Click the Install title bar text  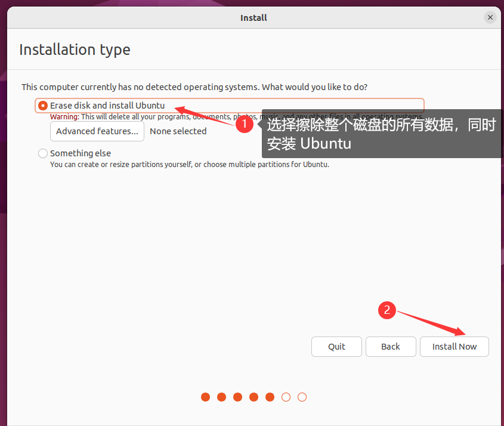tap(253, 18)
